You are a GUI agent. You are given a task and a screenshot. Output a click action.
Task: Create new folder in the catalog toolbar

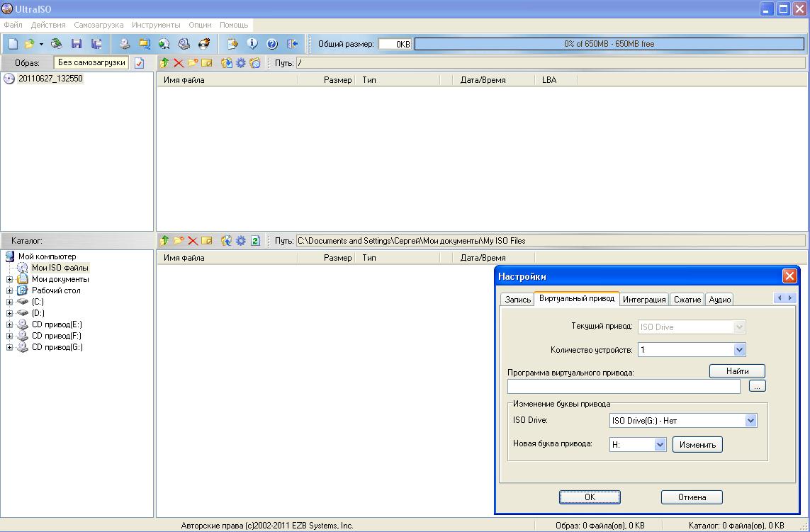pos(179,241)
